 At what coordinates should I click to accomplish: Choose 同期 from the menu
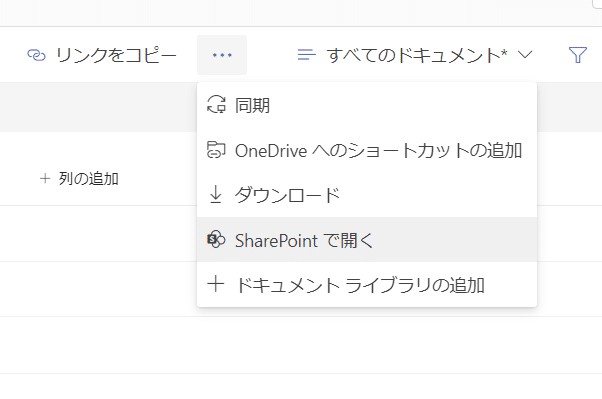click(367, 105)
